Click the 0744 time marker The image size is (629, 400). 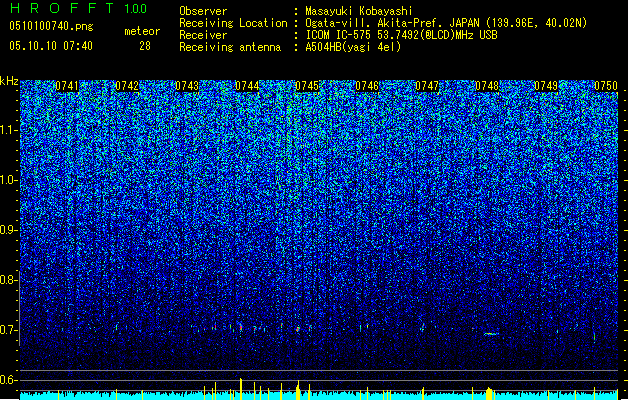coord(247,86)
